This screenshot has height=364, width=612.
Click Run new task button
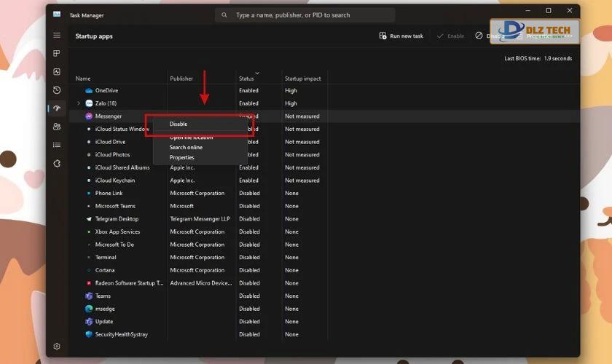tap(401, 36)
